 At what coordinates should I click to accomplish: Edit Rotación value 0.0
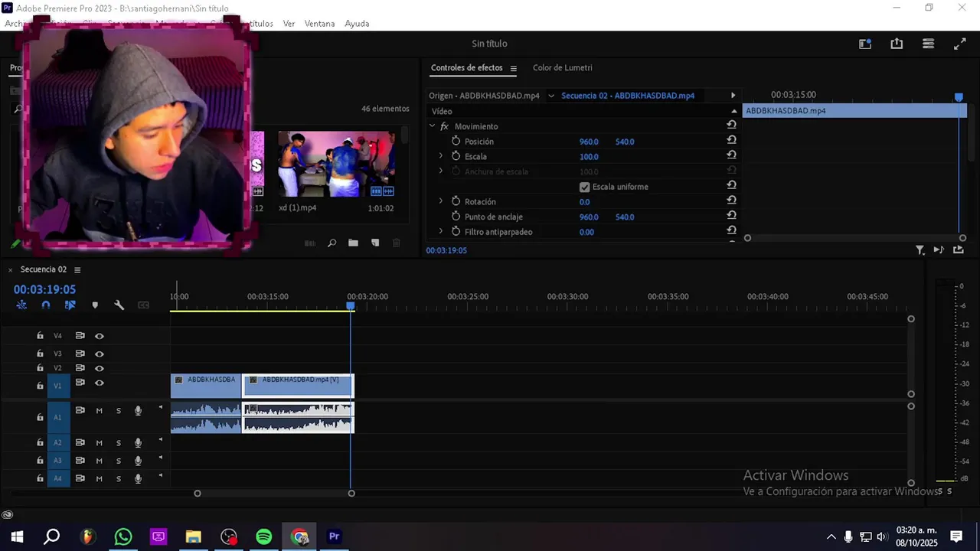(x=584, y=202)
